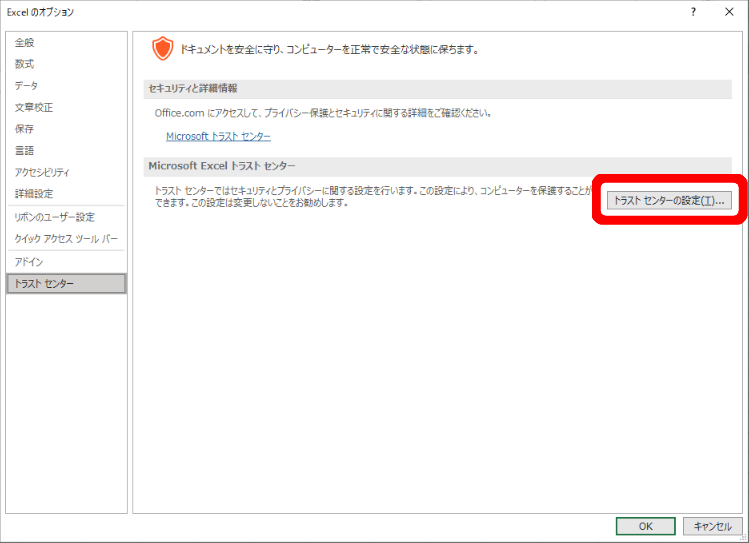Screen dimensions: 749x543
Task: Select the 保存 category
Action: click(25, 129)
